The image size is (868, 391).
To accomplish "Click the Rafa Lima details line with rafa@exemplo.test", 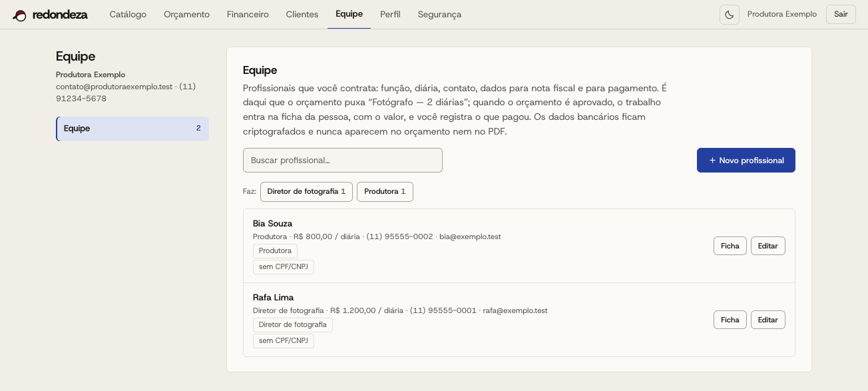I will pos(400,310).
